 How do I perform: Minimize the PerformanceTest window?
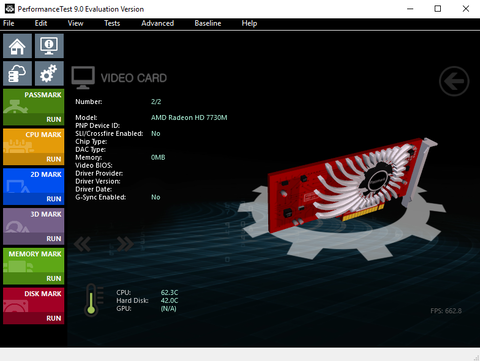(410, 9)
